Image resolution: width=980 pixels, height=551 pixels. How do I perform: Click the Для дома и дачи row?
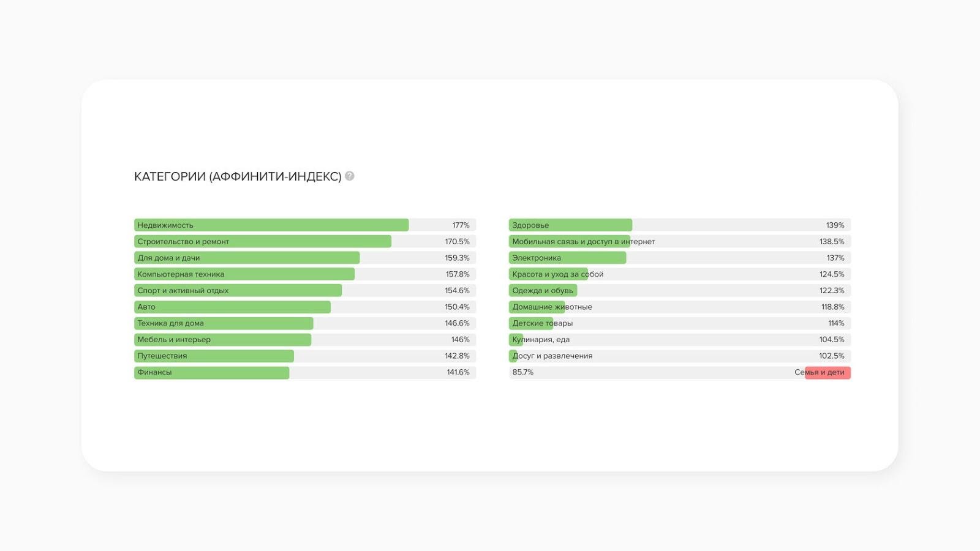pos(247,258)
